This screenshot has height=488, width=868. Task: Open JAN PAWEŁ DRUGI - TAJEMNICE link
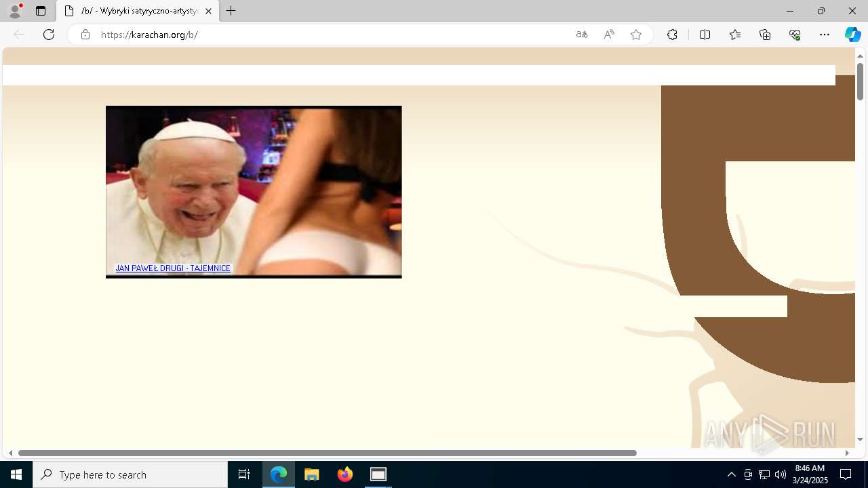click(x=173, y=268)
